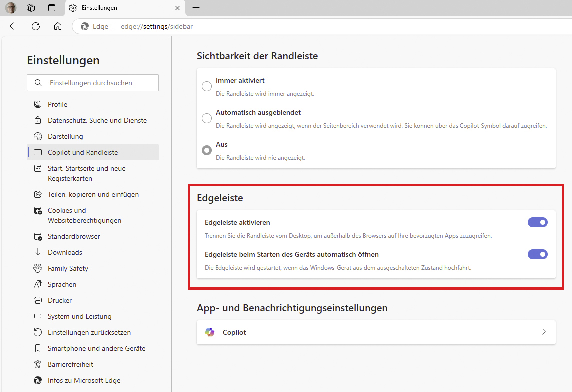Close the Einstellungen tab
The image size is (572, 392).
[x=177, y=8]
